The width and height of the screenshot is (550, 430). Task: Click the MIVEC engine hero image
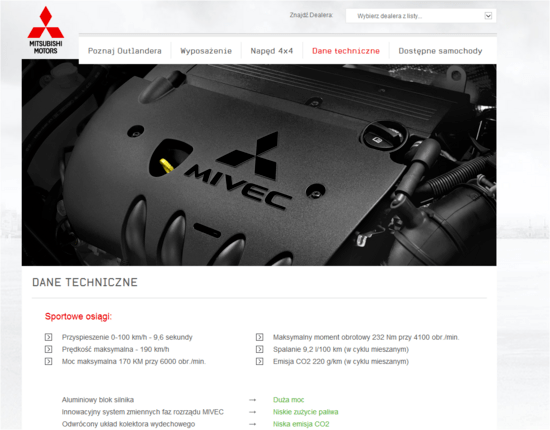click(x=259, y=165)
